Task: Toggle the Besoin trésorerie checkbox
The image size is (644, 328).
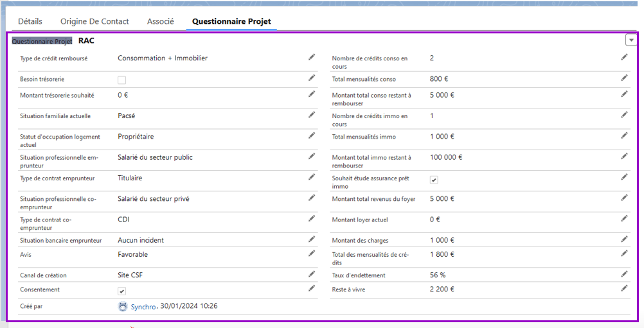Action: click(x=121, y=80)
